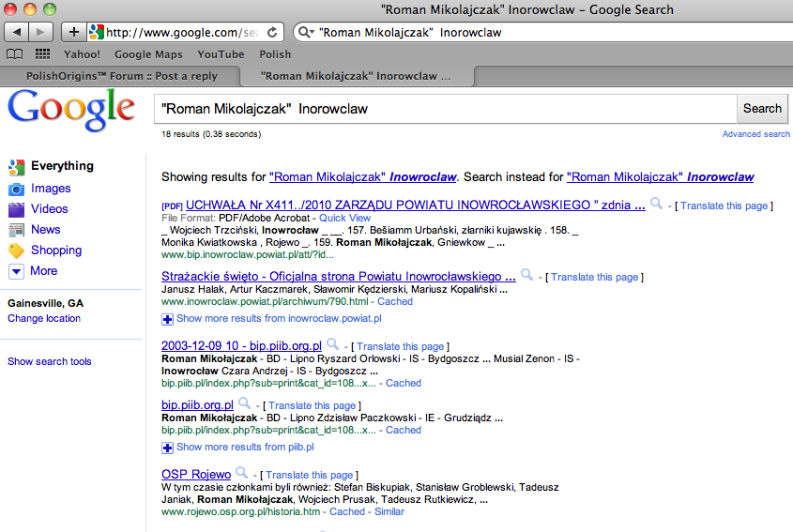Open News search link
Screen dimensions: 793x532
pyautogui.click(x=46, y=230)
